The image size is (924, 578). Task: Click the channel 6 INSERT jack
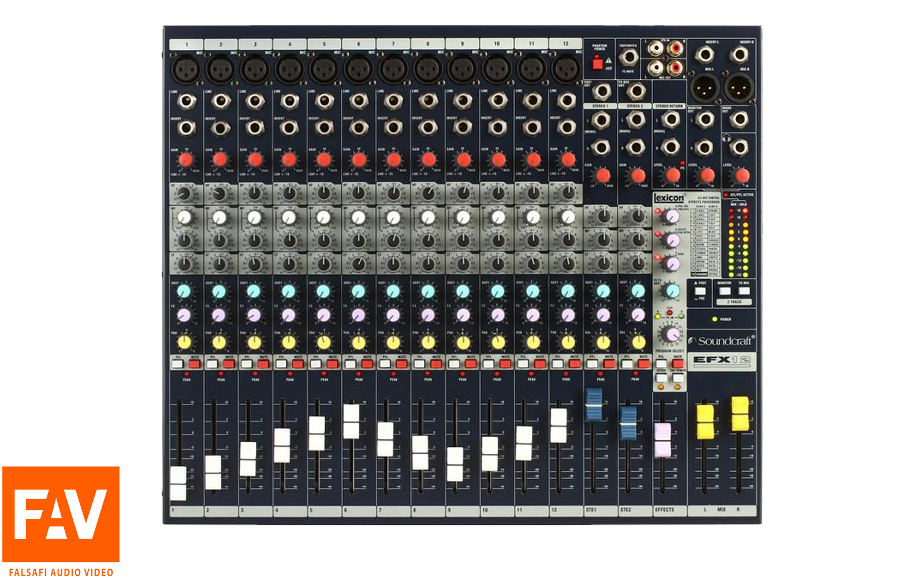pos(359,127)
